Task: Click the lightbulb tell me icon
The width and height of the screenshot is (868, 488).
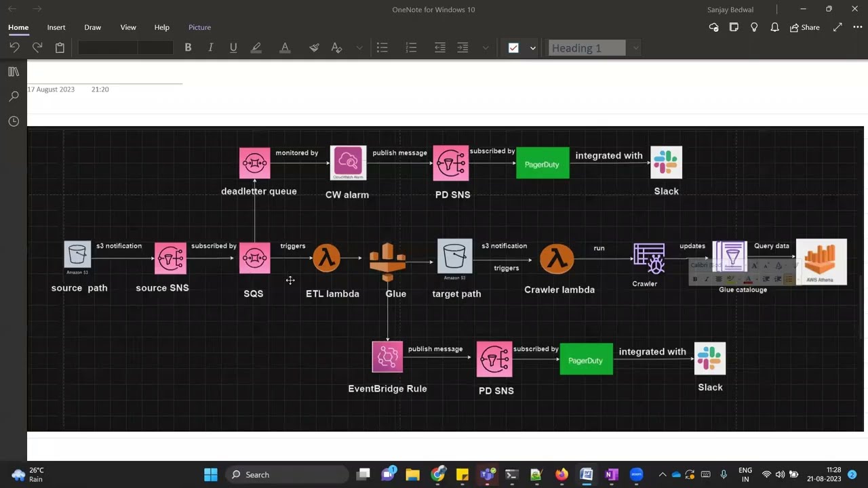Action: (x=754, y=27)
